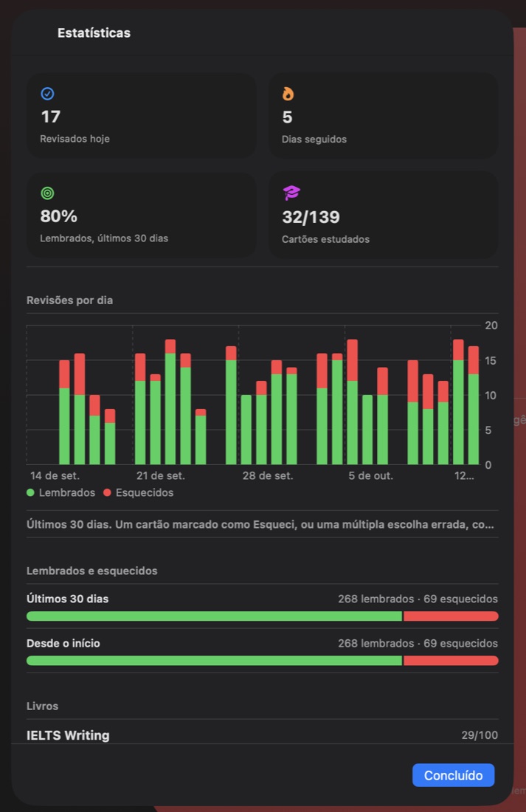Viewport: 526px width, 812px height.
Task: Click the 'Revisados hoje' label
Action: coord(75,139)
